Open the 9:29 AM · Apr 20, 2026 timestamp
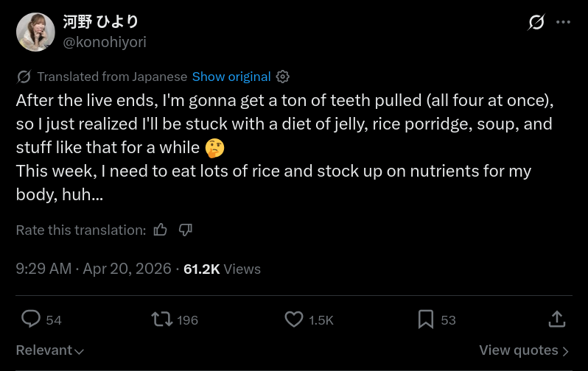This screenshot has height=371, width=588. pos(94,269)
